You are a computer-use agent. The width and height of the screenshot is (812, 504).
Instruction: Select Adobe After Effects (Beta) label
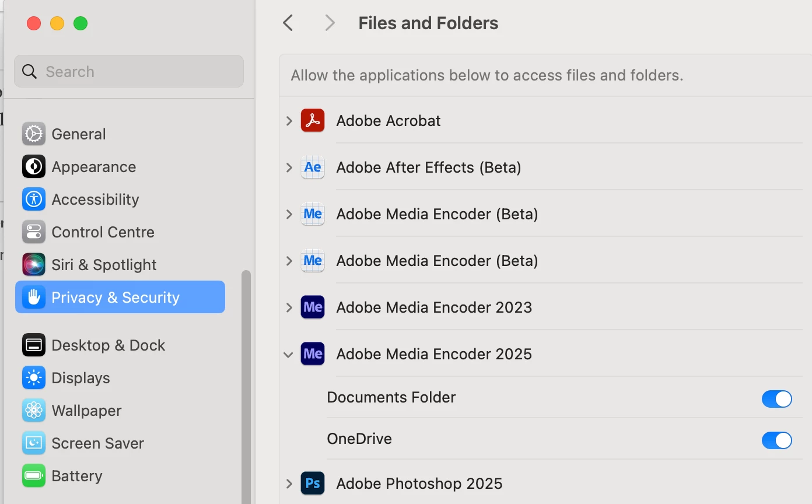(x=429, y=167)
